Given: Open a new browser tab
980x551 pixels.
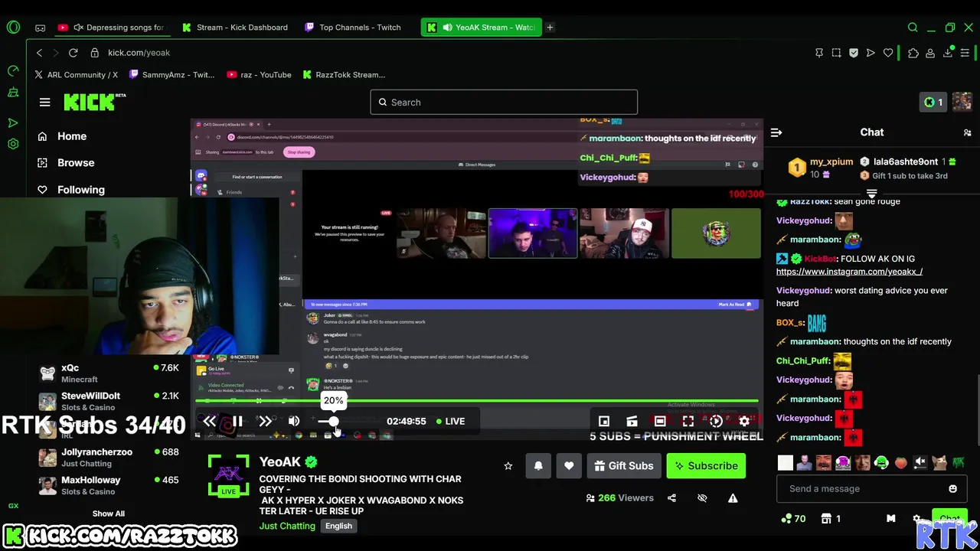Looking at the screenshot, I should coord(550,28).
